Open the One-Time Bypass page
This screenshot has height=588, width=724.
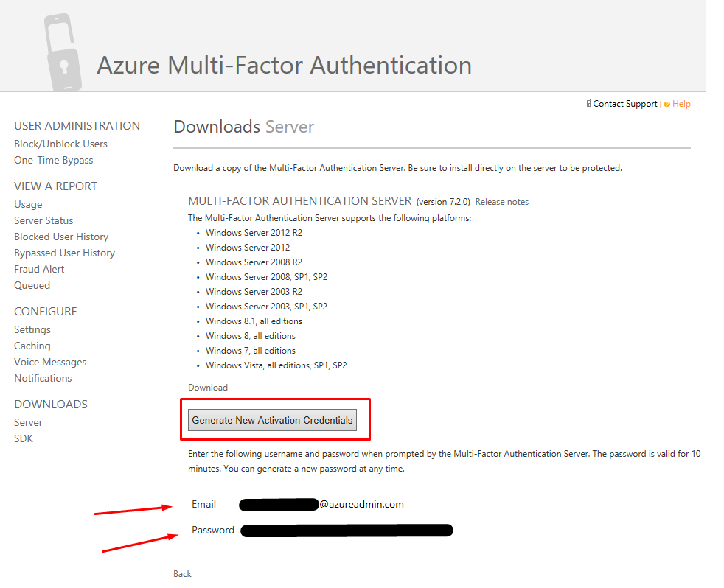click(54, 160)
